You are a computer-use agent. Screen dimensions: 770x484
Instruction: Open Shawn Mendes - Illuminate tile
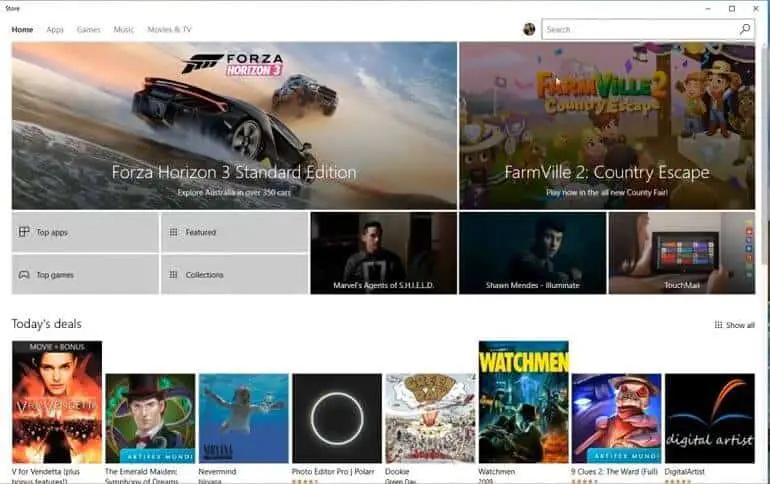[533, 253]
